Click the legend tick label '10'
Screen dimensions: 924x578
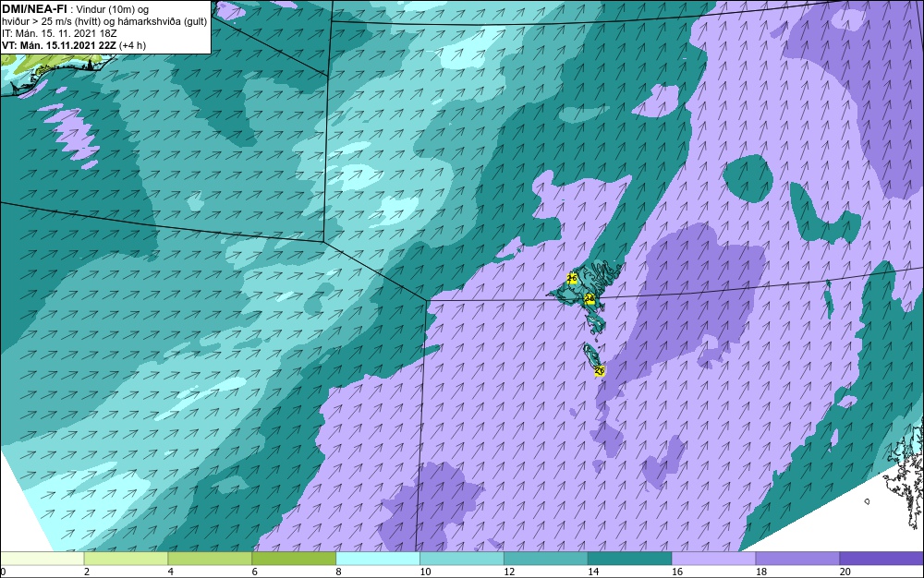pyautogui.click(x=425, y=572)
